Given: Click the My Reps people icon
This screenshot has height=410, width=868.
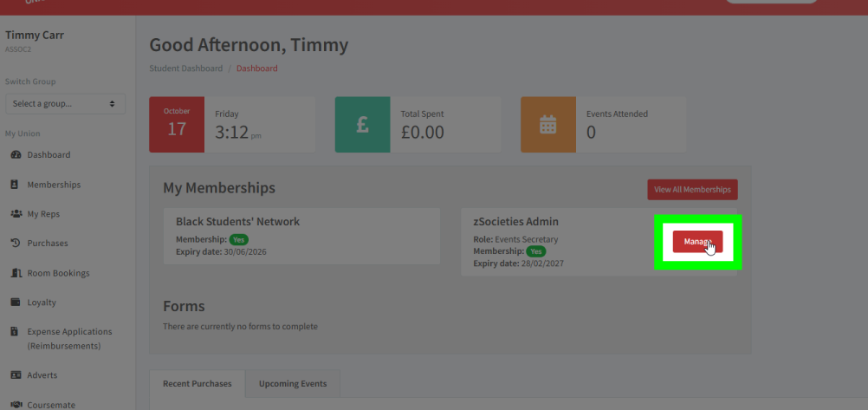Looking at the screenshot, I should (x=16, y=214).
